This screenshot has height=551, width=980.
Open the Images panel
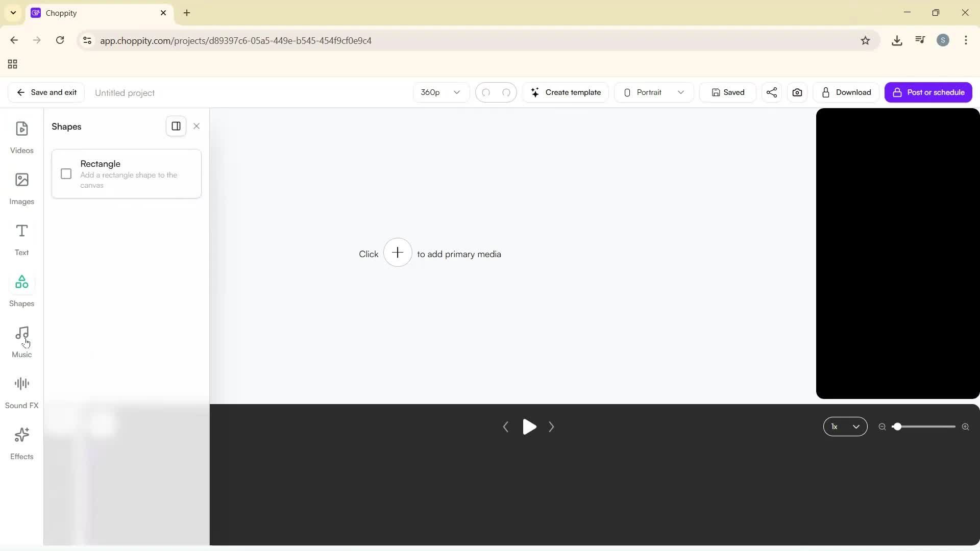click(21, 188)
